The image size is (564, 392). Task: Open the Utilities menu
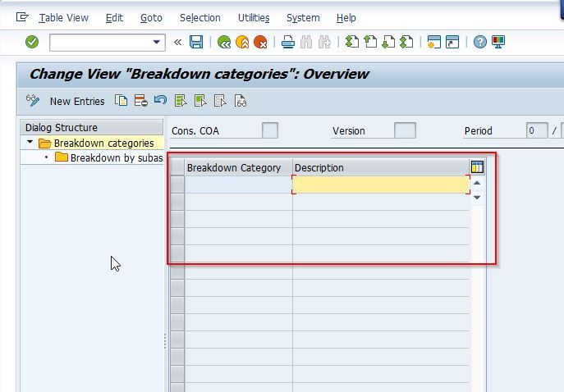[x=254, y=17]
